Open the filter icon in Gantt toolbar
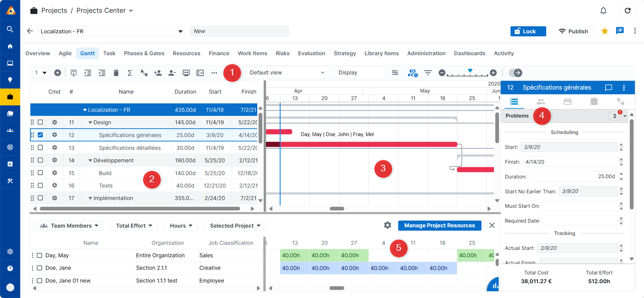The image size is (644, 298). tap(428, 73)
